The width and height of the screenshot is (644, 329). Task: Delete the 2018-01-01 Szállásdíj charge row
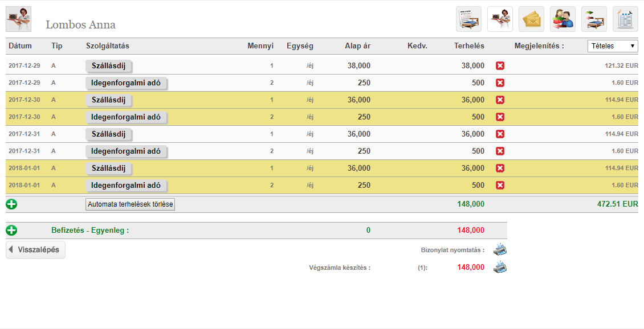click(x=500, y=168)
